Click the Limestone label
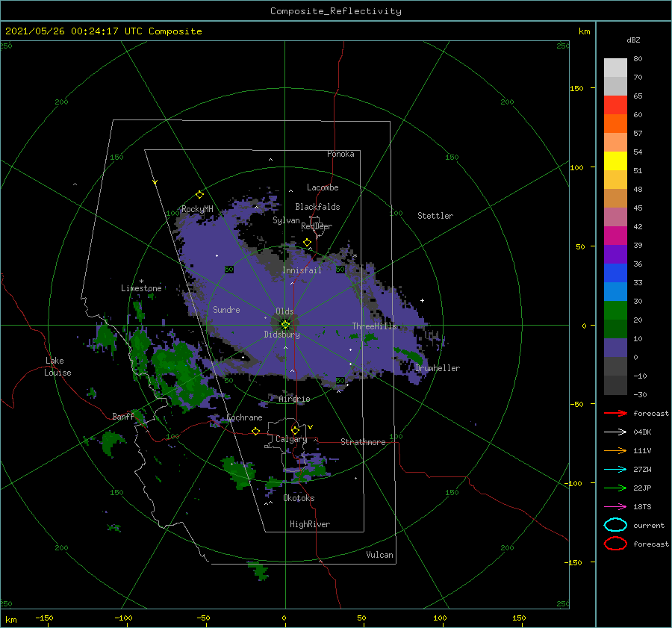This screenshot has width=672, height=628. (x=141, y=288)
